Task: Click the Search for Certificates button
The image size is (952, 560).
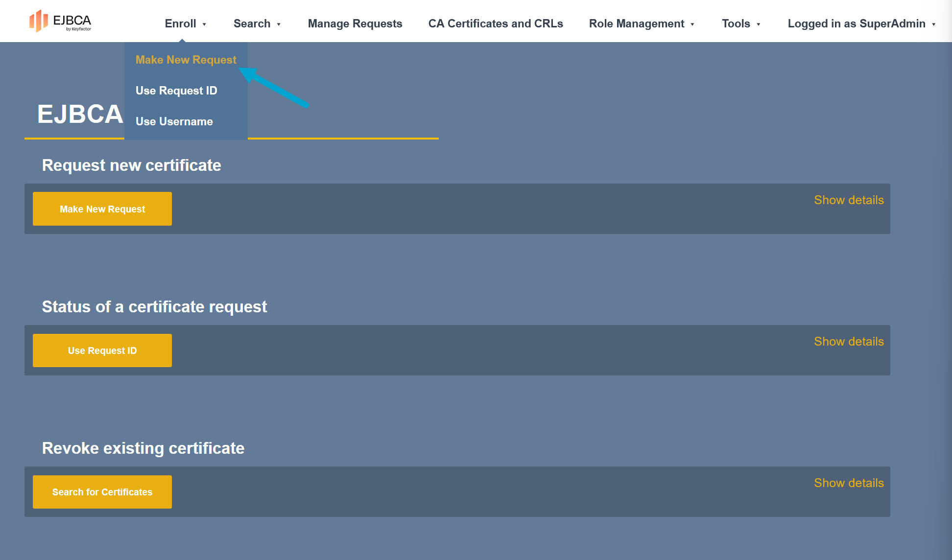Action: coord(102,492)
